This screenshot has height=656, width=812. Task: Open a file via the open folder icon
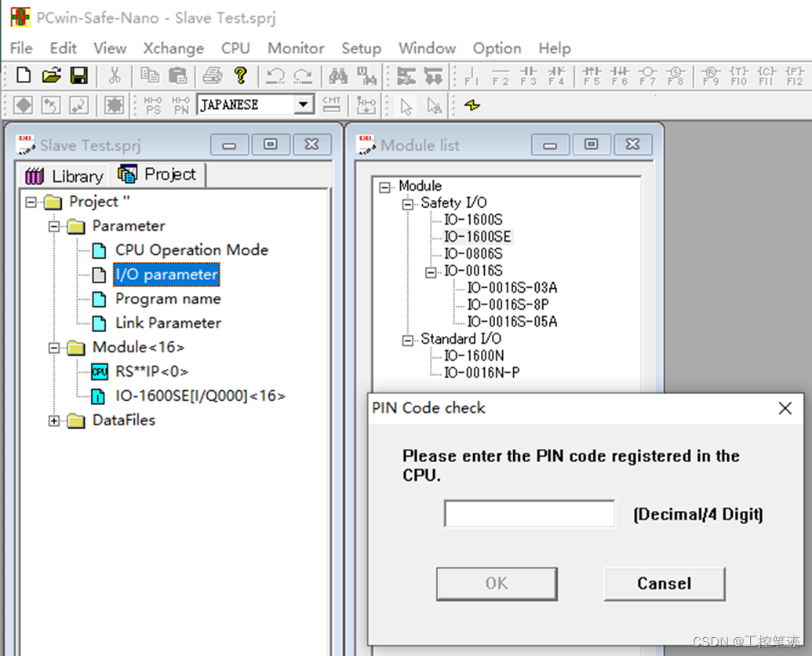coord(52,75)
